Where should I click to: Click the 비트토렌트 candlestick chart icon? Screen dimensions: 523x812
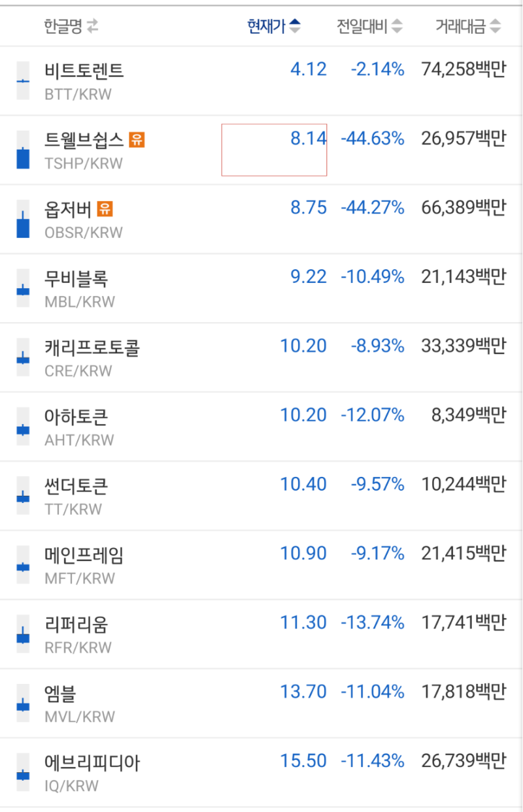click(22, 80)
